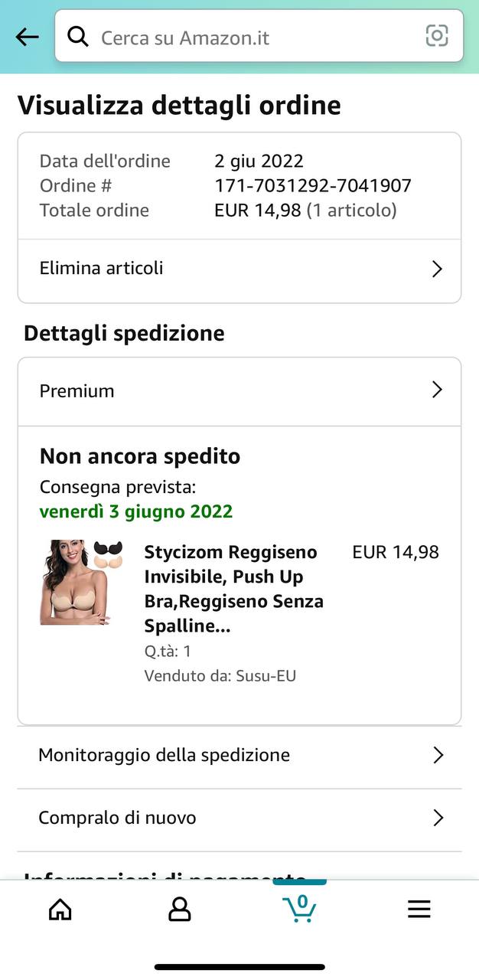Open the Stycizom Reggiseno product title
The height and width of the screenshot is (980, 479).
tap(234, 589)
